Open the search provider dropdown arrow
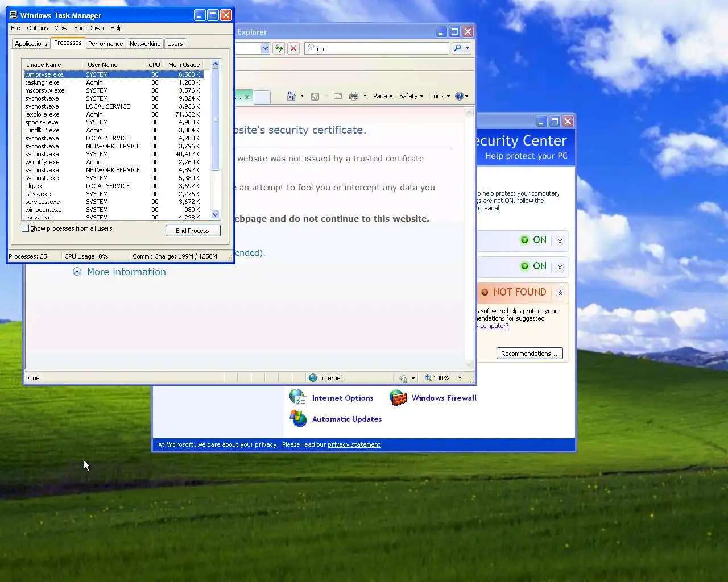Viewport: 728px width, 582px height. [468, 48]
